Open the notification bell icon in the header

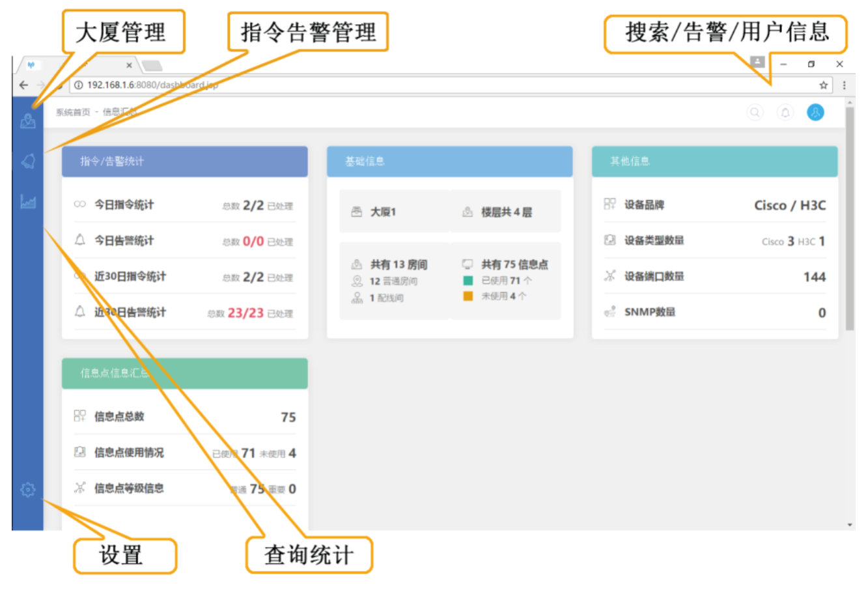[785, 112]
